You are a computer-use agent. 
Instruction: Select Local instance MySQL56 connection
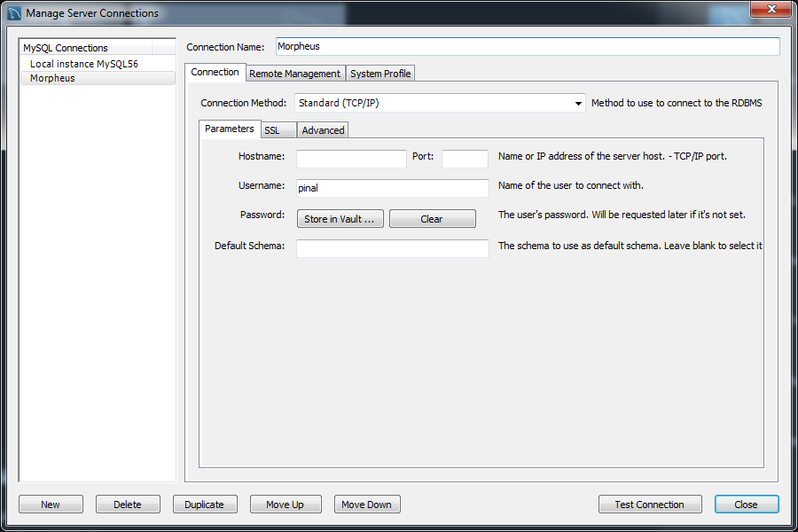[x=84, y=64]
